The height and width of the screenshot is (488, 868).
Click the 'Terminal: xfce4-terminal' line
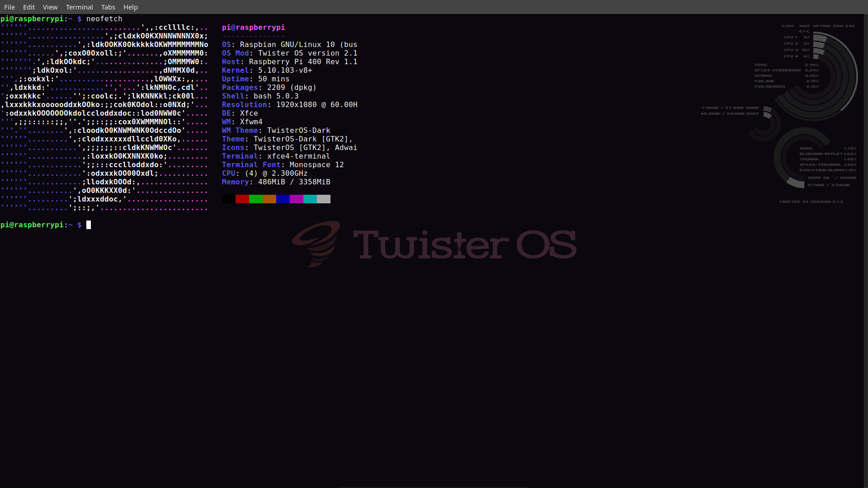[276, 156]
